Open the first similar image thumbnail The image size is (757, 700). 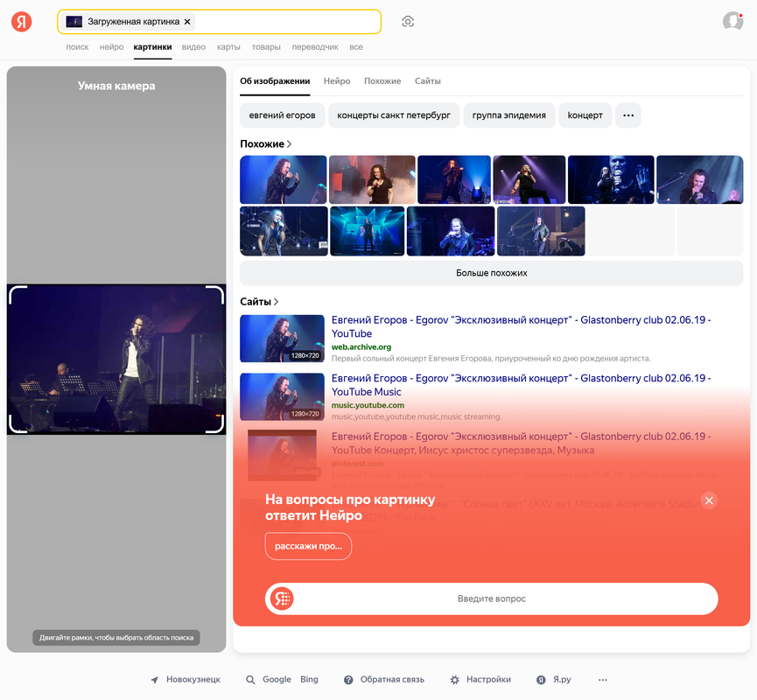[284, 179]
